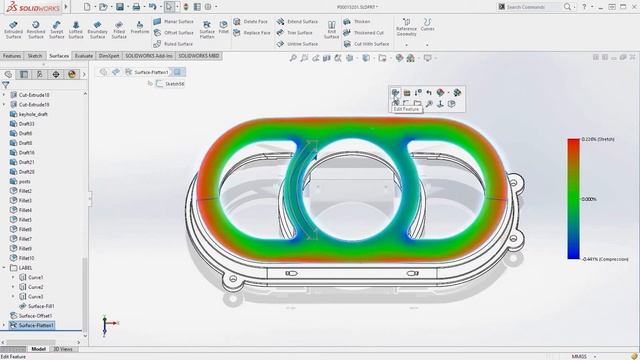Expand the SOLIDWORKS menu flyout arrow

(66, 7)
